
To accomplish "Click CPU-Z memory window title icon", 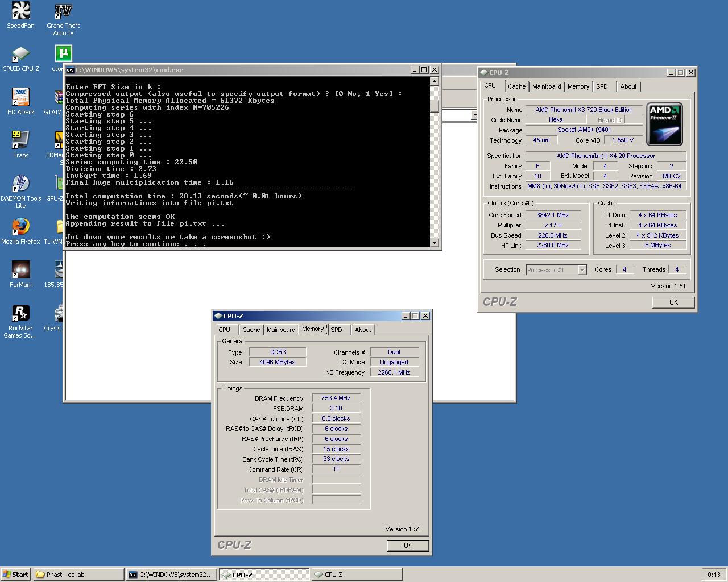I will point(218,316).
